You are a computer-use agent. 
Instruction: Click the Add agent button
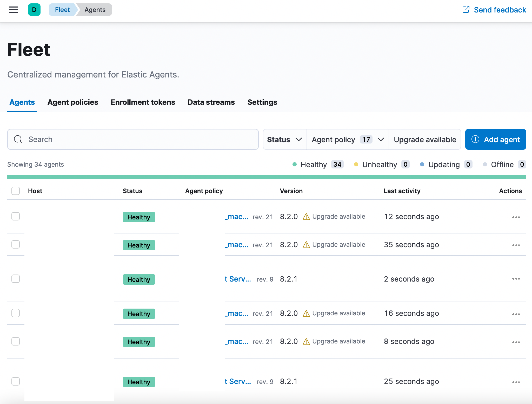click(496, 139)
